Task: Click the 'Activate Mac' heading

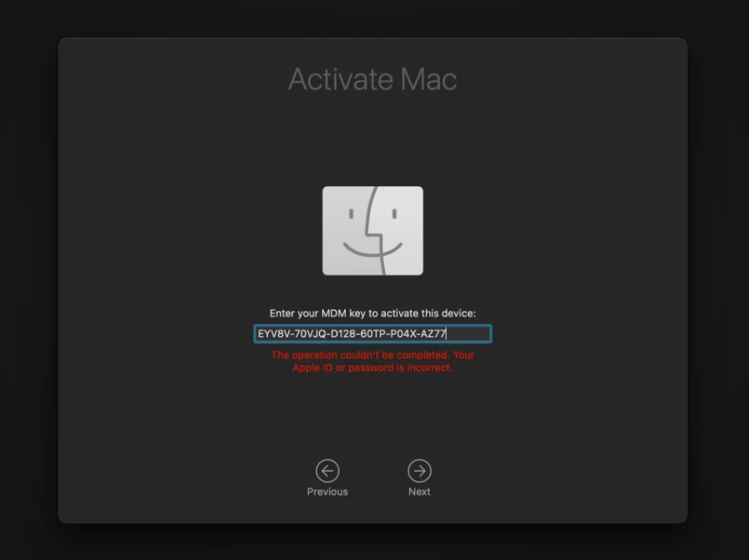Action: tap(372, 78)
